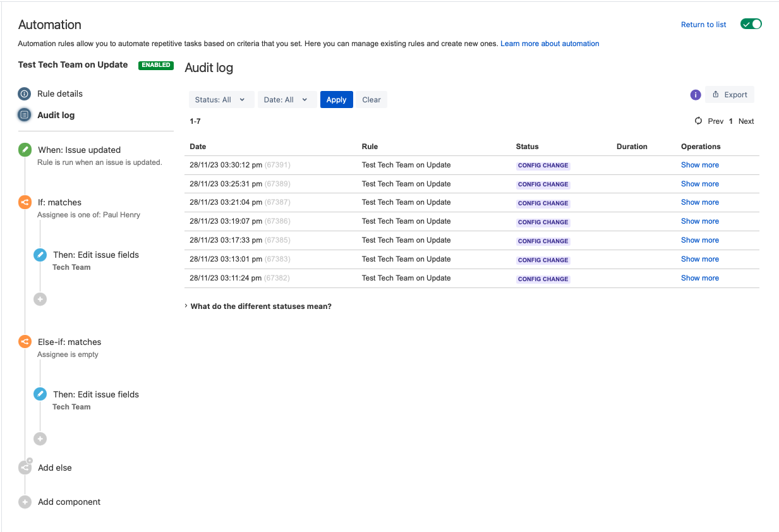Toggle the rule enabled switch off
779x532 pixels.
[751, 24]
